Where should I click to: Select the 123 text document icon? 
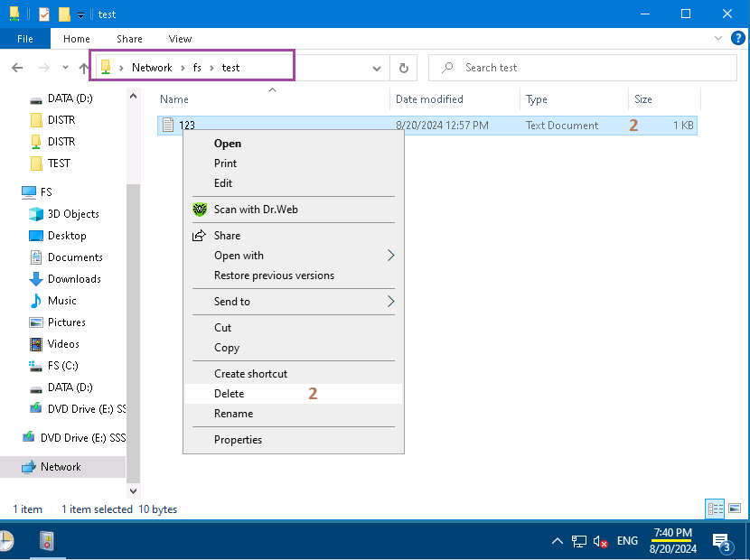(168, 125)
